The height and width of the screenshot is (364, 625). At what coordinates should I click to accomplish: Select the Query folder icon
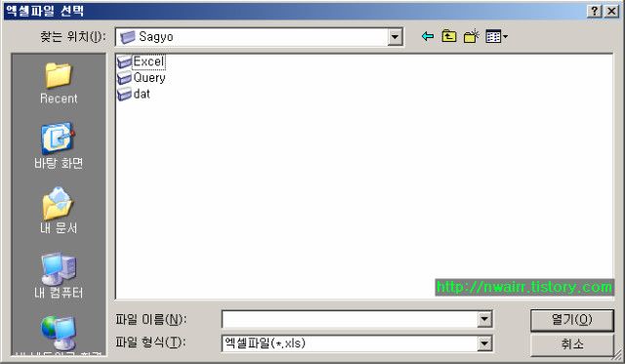pos(124,78)
